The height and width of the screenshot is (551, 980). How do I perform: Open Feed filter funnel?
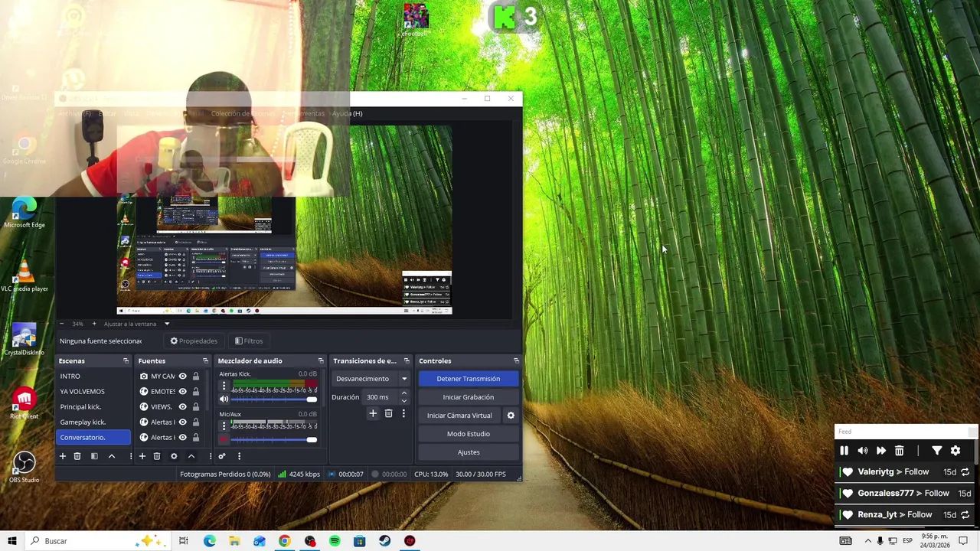coord(936,451)
